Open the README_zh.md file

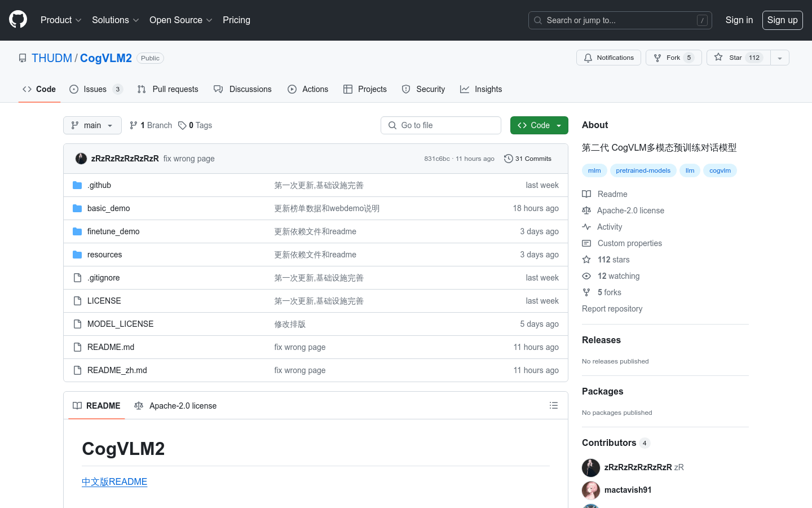[x=117, y=370]
